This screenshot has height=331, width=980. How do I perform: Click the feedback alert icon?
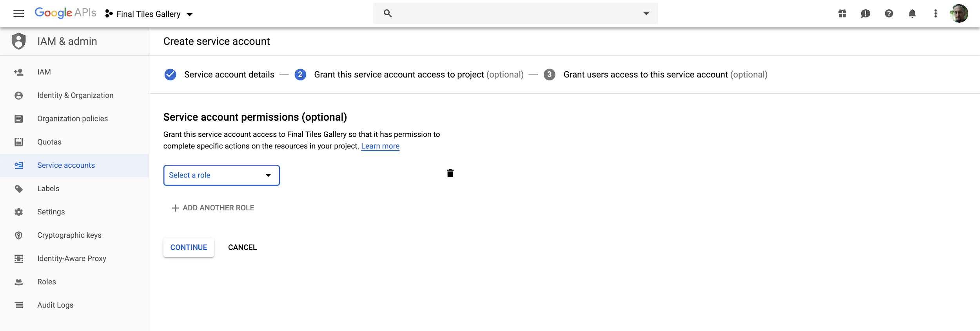click(866, 14)
